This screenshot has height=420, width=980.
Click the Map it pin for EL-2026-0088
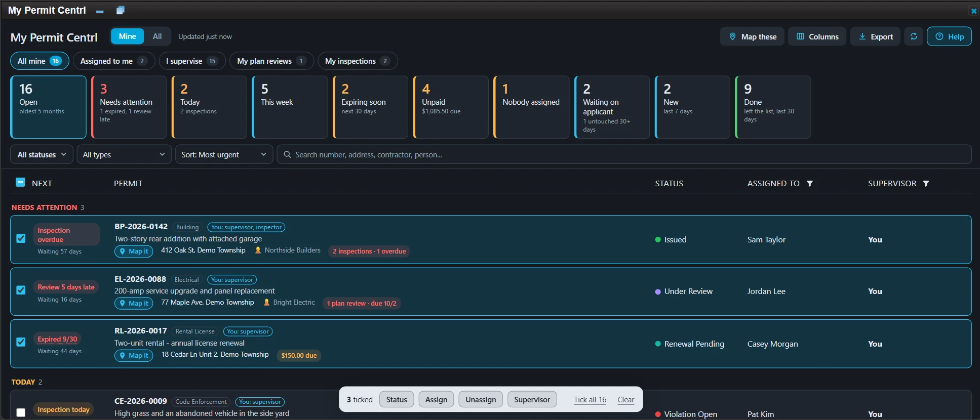tap(134, 304)
